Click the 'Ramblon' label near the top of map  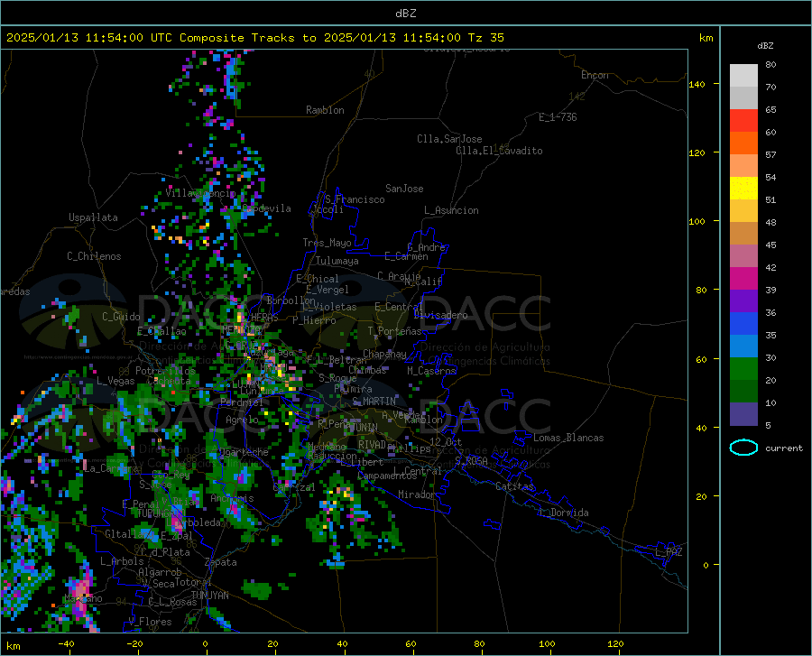(325, 110)
